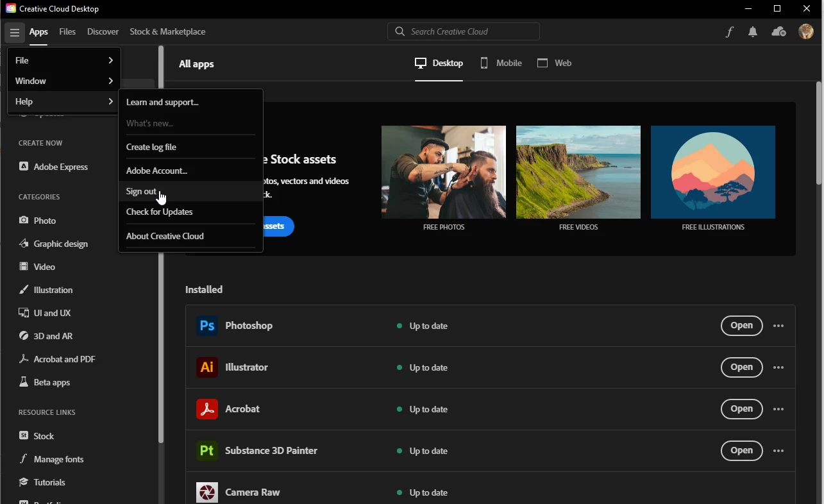824x504 pixels.
Task: Open the Stock resource link
Action: click(x=37, y=436)
